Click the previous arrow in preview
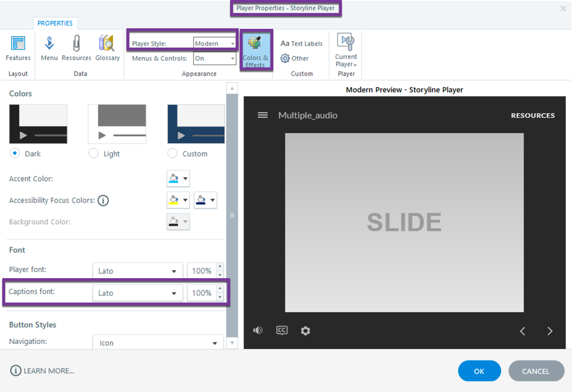 [522, 331]
